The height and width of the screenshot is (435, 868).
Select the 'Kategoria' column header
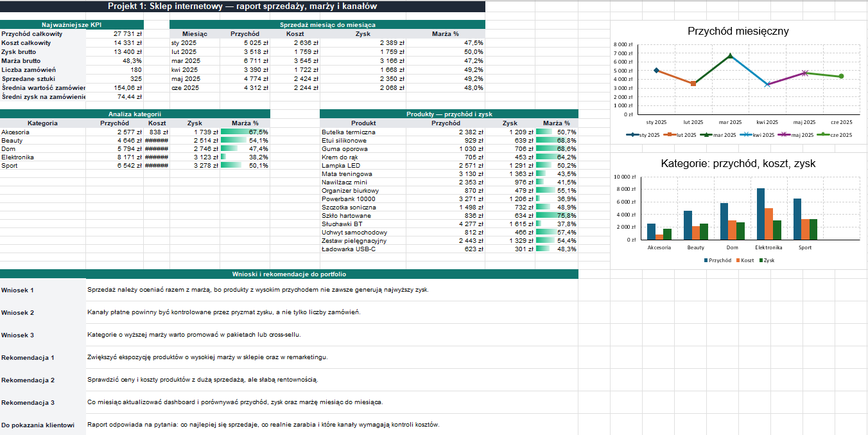(42, 123)
